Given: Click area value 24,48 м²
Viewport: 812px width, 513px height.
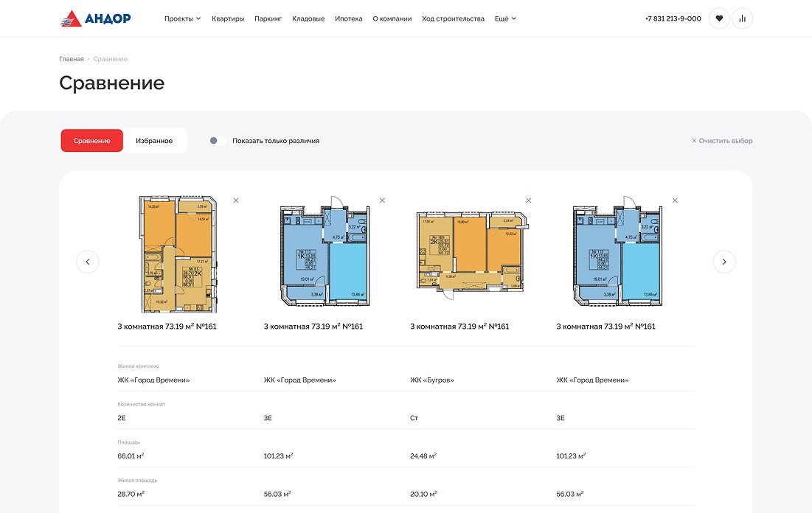Looking at the screenshot, I should point(423,456).
